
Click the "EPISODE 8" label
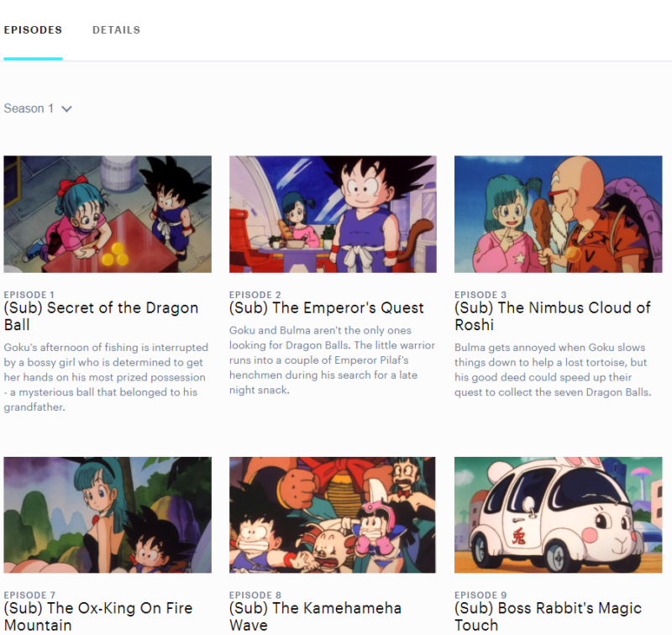click(x=255, y=596)
